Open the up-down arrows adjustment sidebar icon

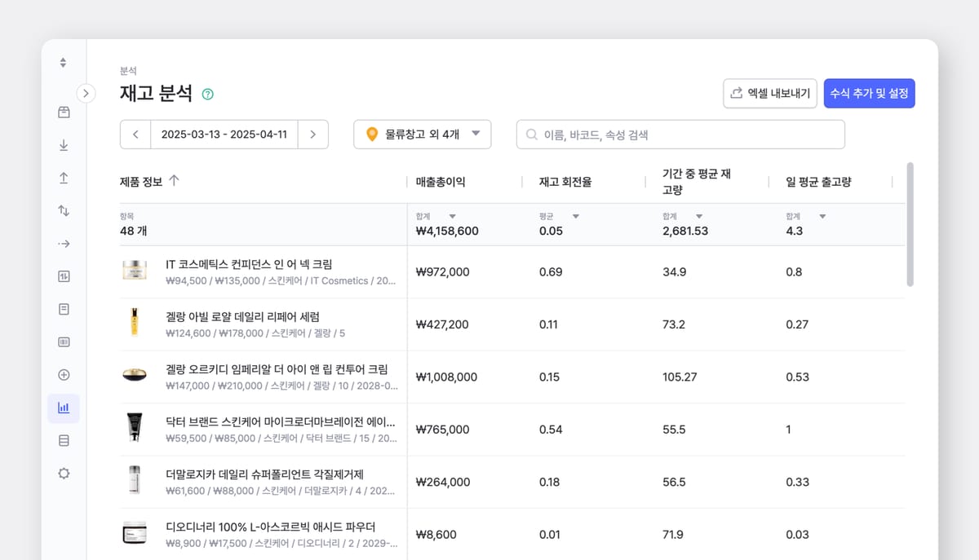[64, 210]
